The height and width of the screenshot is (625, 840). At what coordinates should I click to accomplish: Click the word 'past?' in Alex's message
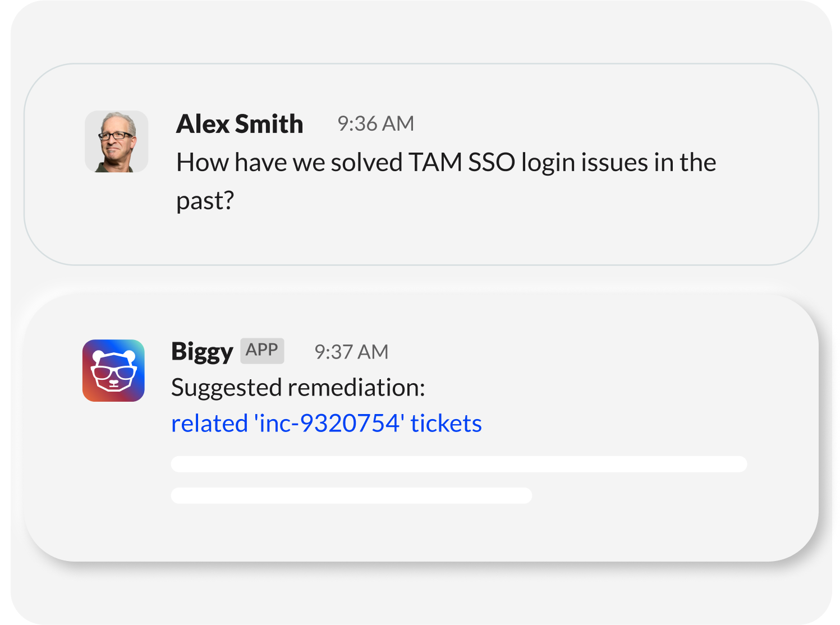tap(205, 201)
